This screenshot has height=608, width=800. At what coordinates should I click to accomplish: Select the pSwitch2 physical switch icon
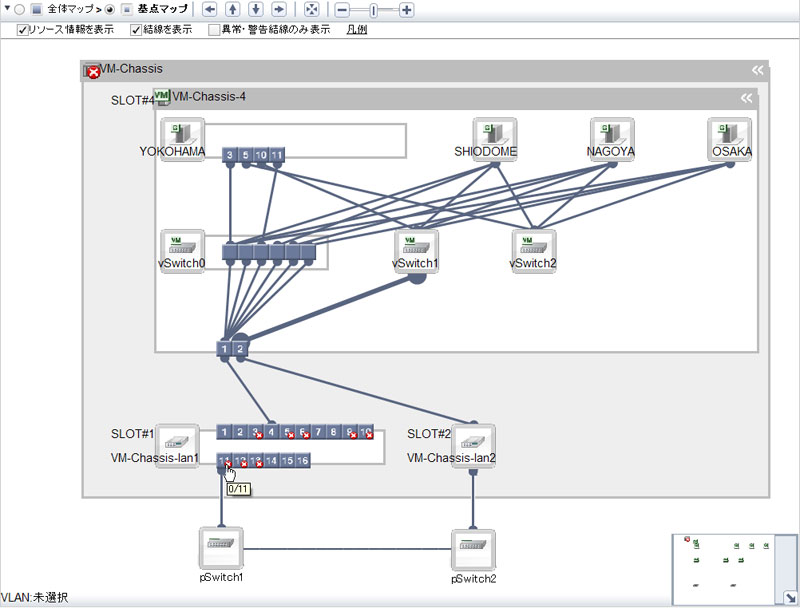coord(473,550)
